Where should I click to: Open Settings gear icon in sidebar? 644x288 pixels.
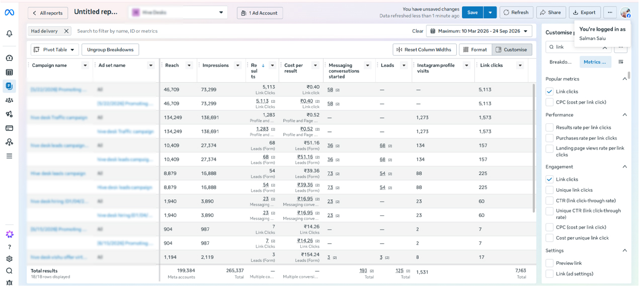coord(9,259)
